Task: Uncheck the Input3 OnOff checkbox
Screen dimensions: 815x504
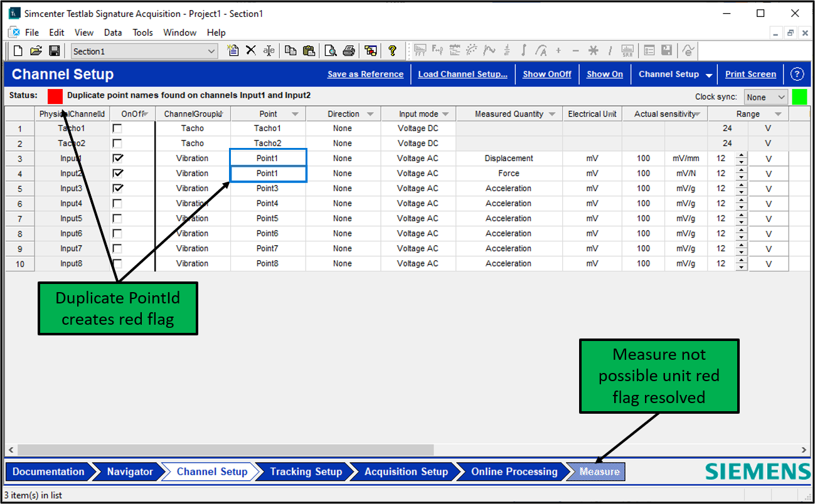Action: click(x=117, y=188)
